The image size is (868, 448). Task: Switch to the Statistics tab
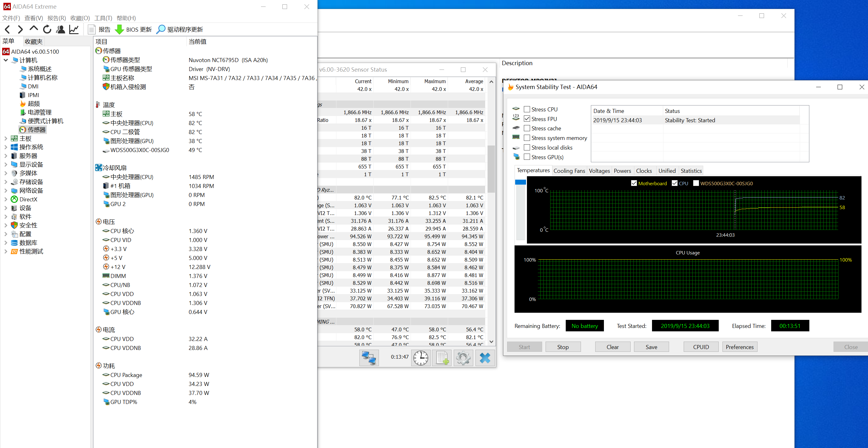pos(691,171)
